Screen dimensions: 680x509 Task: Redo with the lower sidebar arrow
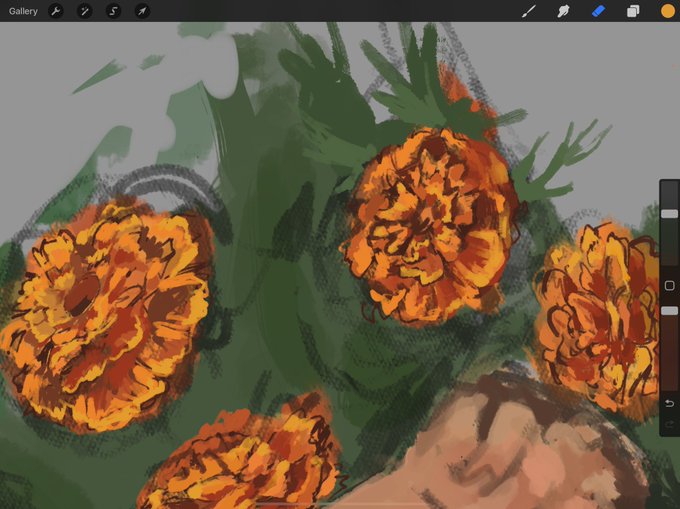pos(669,424)
